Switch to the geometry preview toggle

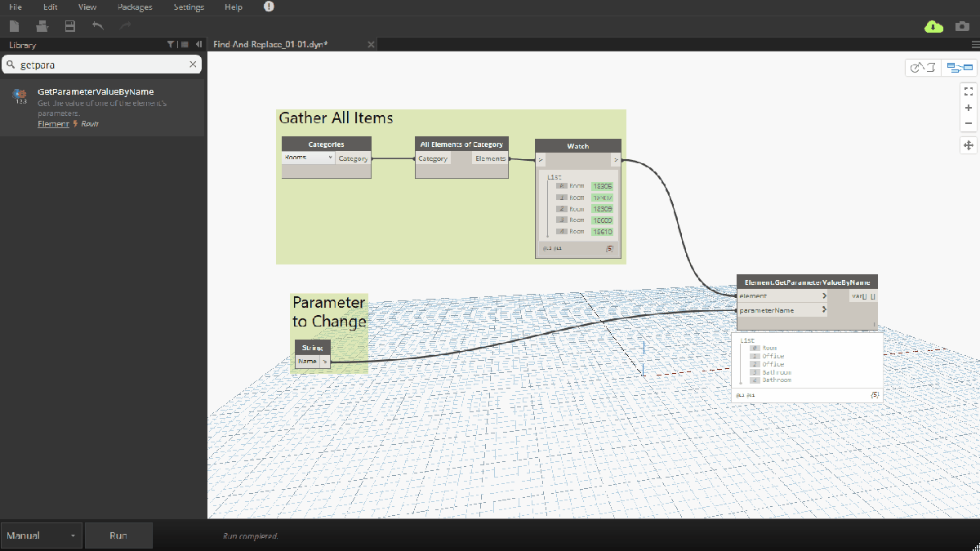(922, 67)
